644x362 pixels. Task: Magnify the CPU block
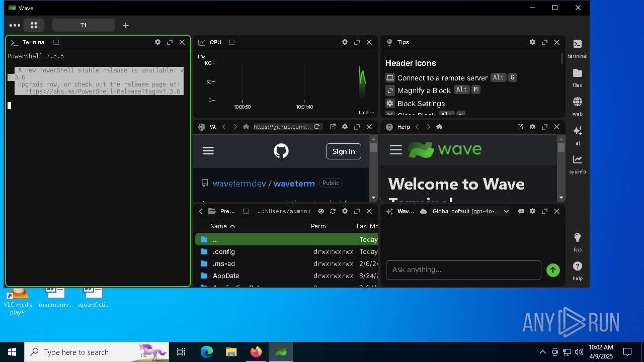[357, 42]
